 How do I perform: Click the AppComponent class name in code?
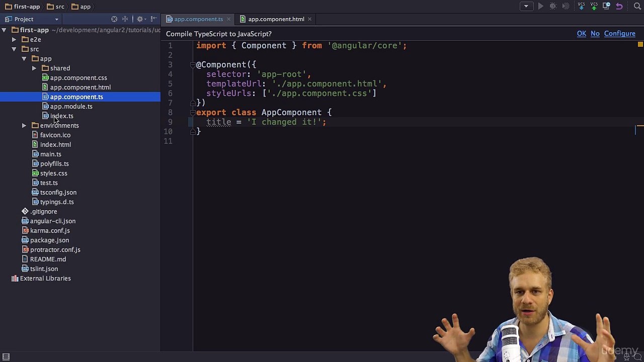291,113
